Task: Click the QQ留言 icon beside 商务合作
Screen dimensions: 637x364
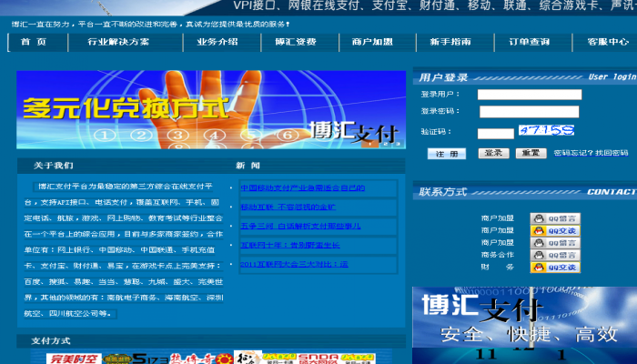Action: point(555,256)
